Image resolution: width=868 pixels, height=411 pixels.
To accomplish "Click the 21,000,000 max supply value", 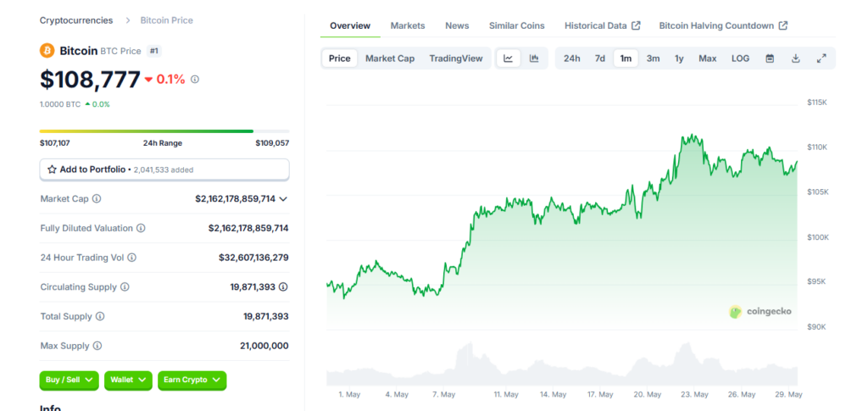I will [264, 346].
